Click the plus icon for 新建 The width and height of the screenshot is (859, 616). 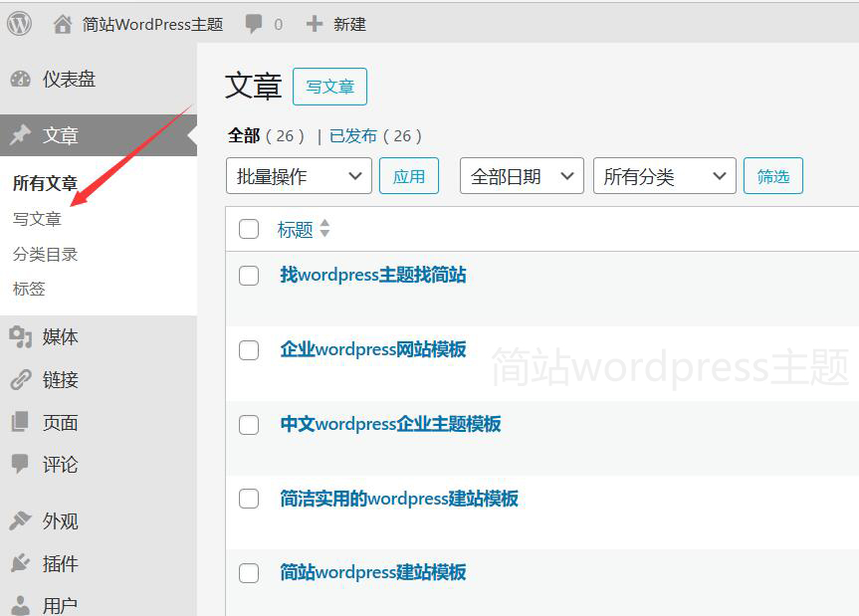pyautogui.click(x=315, y=24)
